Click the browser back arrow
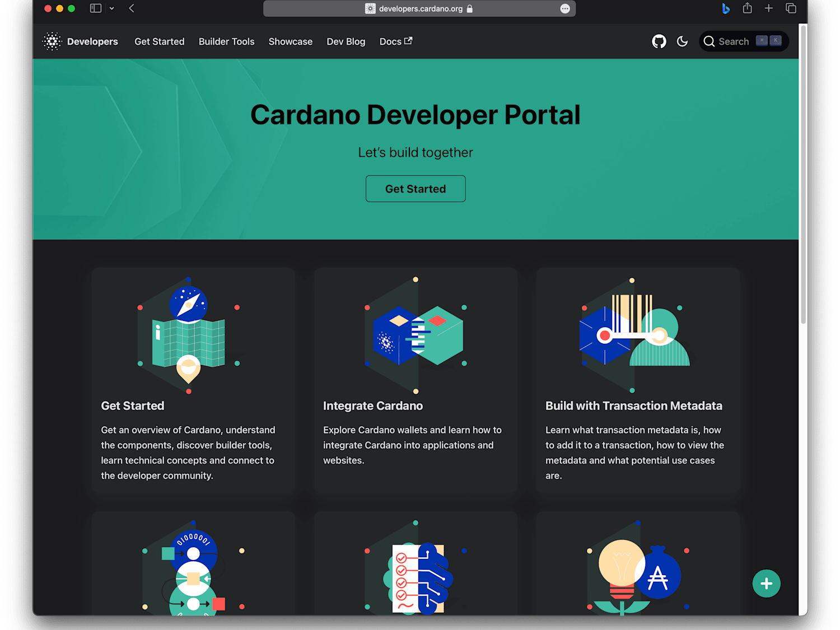Image resolution: width=840 pixels, height=630 pixels. coord(132,8)
